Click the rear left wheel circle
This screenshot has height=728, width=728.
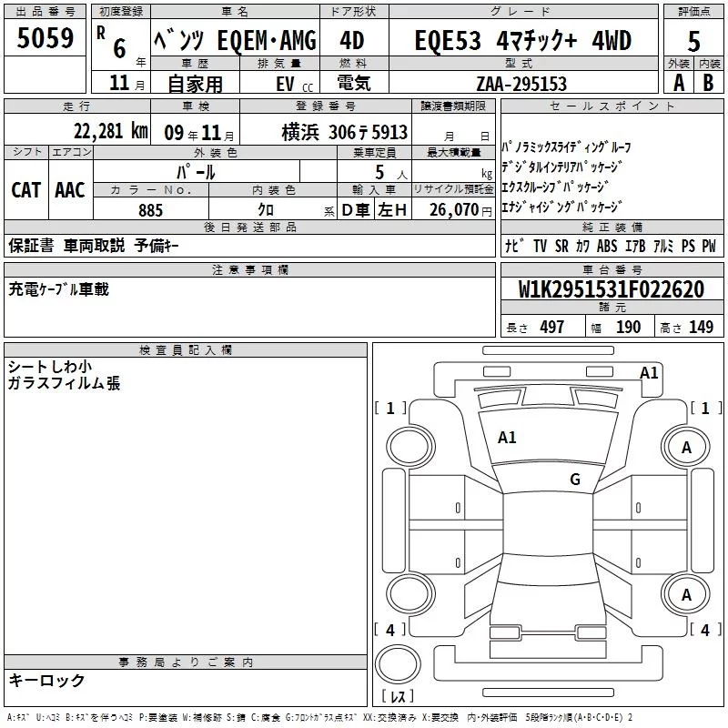tap(410, 594)
